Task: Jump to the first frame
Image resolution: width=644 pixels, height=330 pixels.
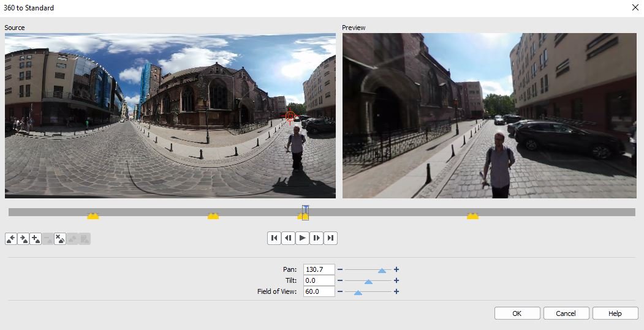Action: [274, 238]
